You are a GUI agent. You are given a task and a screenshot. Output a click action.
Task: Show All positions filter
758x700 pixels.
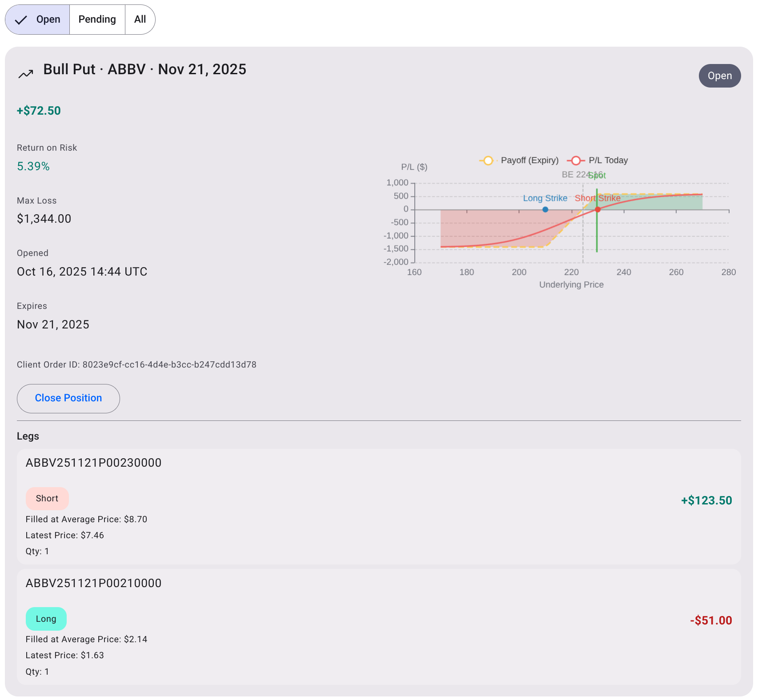tap(140, 20)
